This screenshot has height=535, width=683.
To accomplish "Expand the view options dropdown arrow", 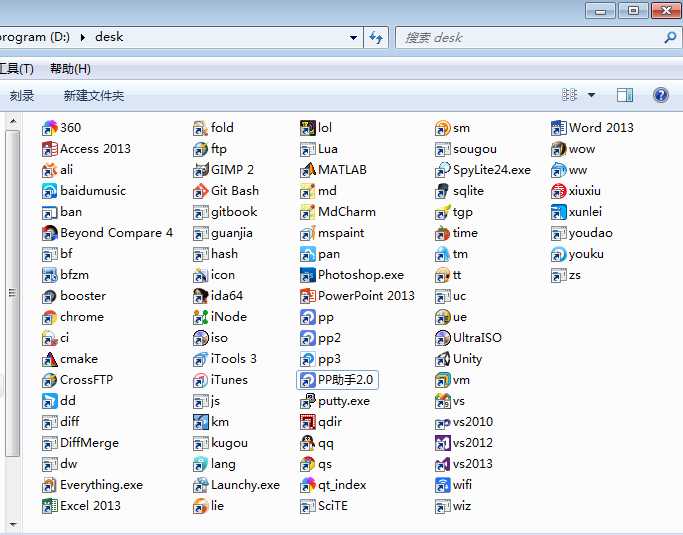I will pos(592,95).
